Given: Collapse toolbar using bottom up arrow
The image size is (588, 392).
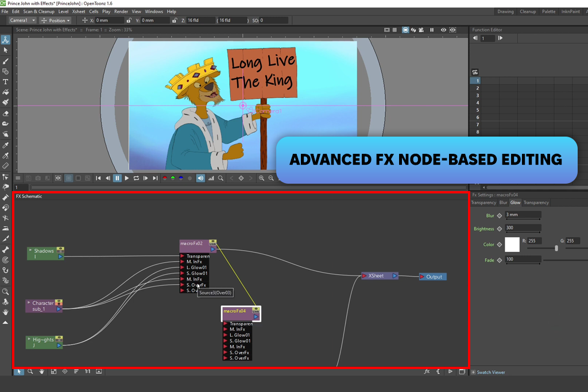Looking at the screenshot, I should (6, 323).
